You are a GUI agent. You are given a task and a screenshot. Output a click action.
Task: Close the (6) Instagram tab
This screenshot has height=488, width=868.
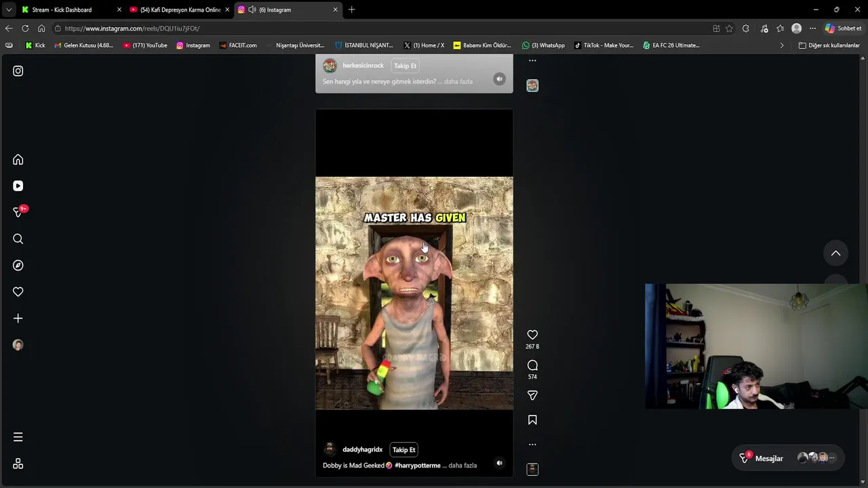coord(335,9)
